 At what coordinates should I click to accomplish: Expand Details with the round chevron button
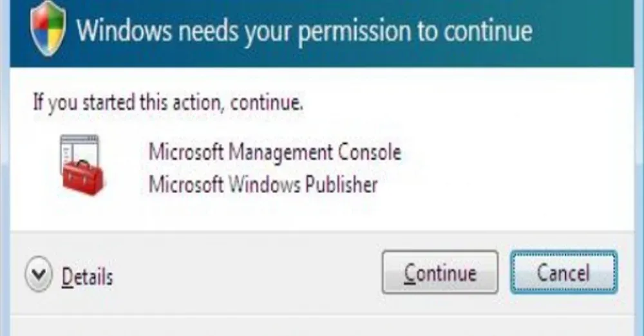click(x=39, y=274)
